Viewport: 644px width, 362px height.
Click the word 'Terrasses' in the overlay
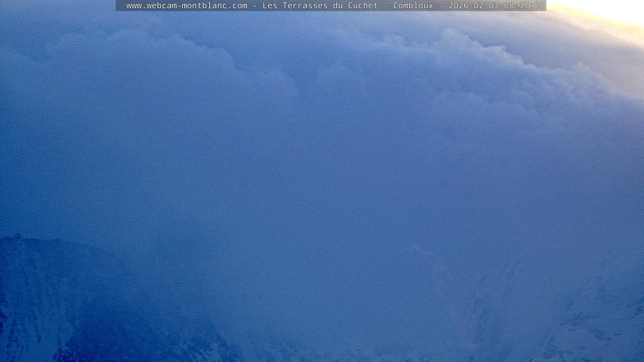point(305,6)
